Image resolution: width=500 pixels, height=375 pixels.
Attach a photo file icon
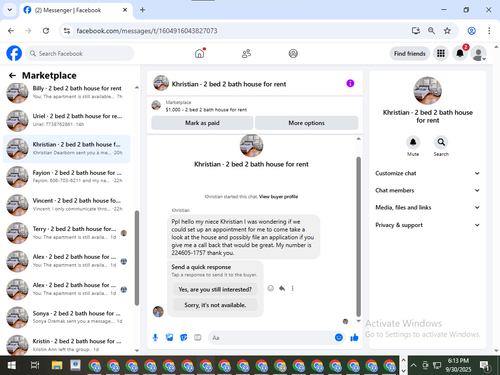click(x=170, y=338)
